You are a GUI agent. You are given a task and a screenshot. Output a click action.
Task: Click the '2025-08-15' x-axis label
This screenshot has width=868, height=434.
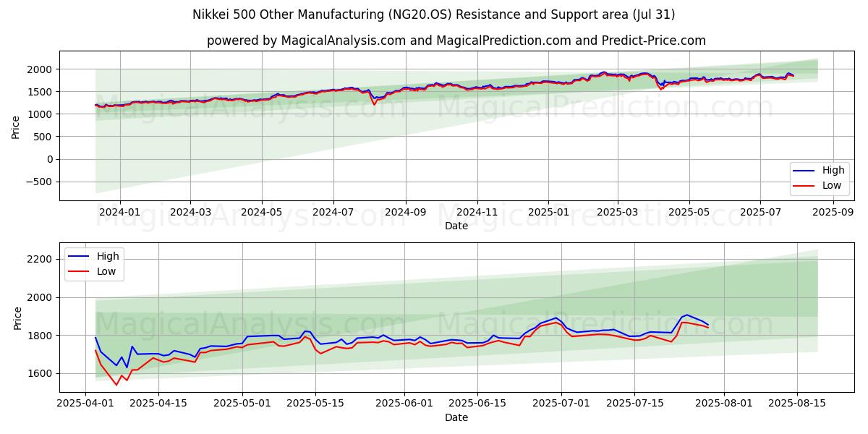796,404
